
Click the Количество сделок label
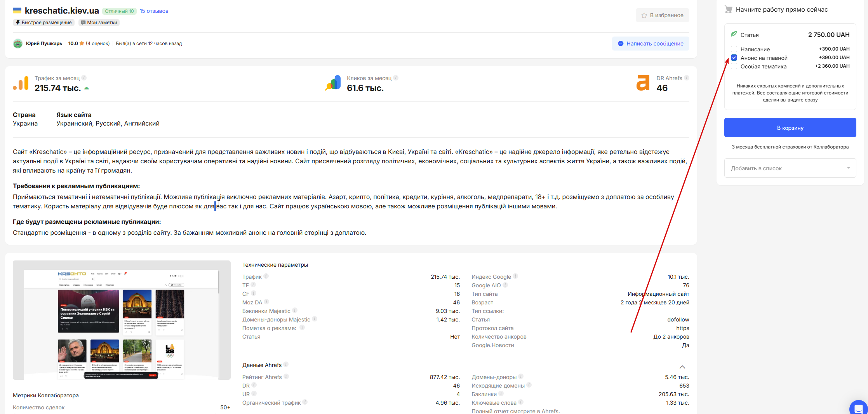39,407
